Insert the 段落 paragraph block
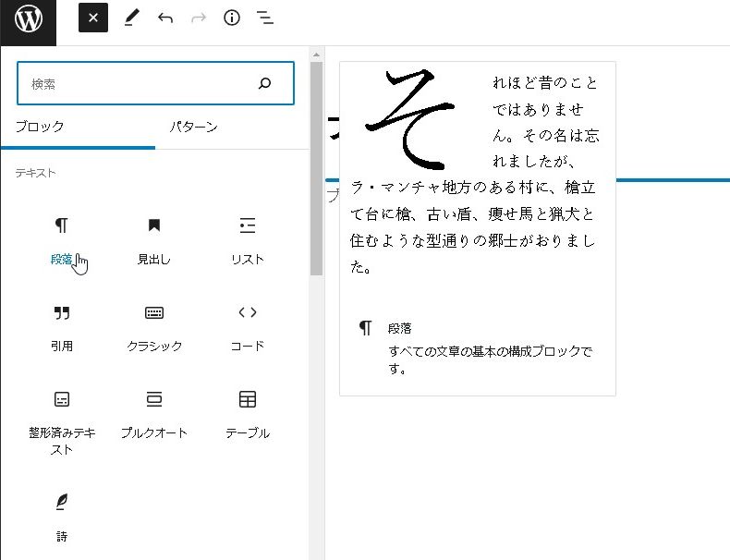This screenshot has height=560, width=730. pos(62,240)
